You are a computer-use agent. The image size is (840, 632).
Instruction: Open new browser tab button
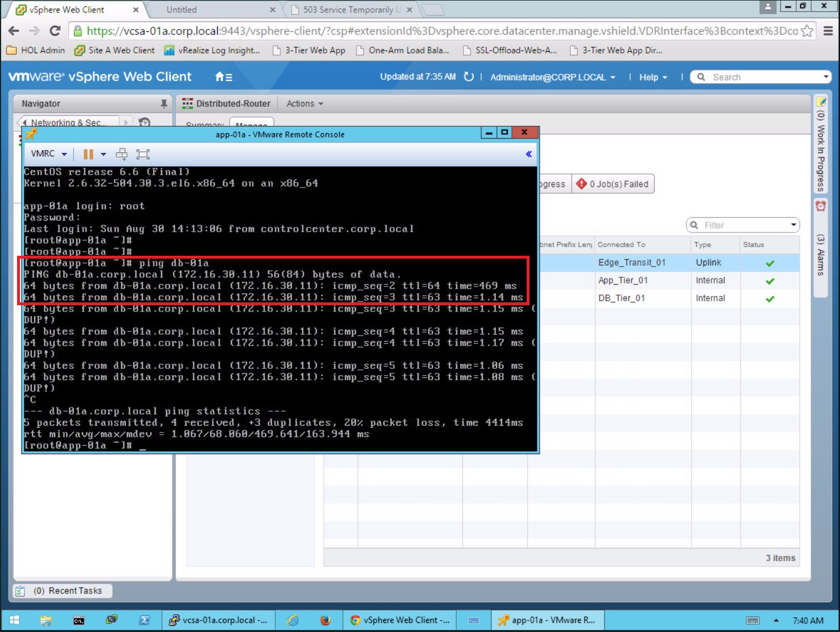point(433,10)
